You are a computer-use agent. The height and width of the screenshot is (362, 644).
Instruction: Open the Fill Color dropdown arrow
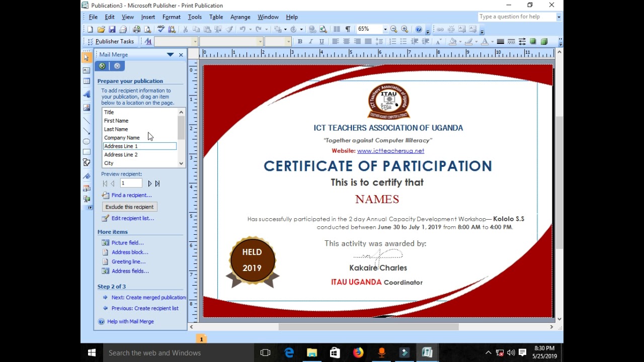coord(459,42)
